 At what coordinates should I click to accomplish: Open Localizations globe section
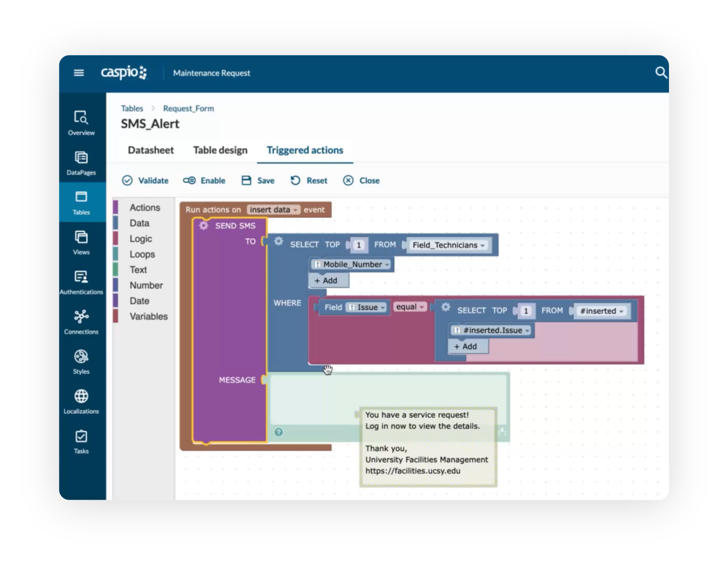[x=81, y=402]
